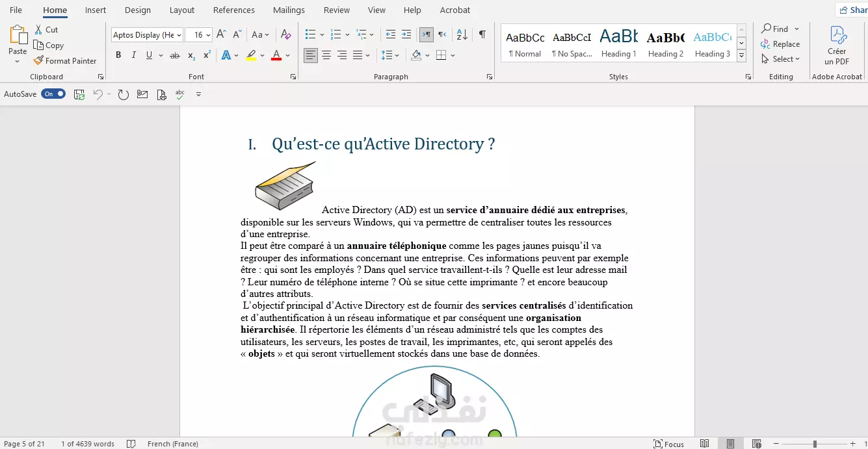Click the Focus button in status bar

tap(669, 444)
